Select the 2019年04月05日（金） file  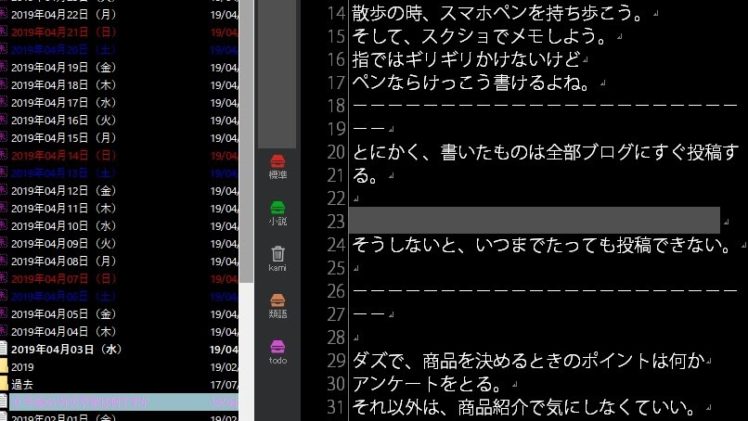point(65,314)
